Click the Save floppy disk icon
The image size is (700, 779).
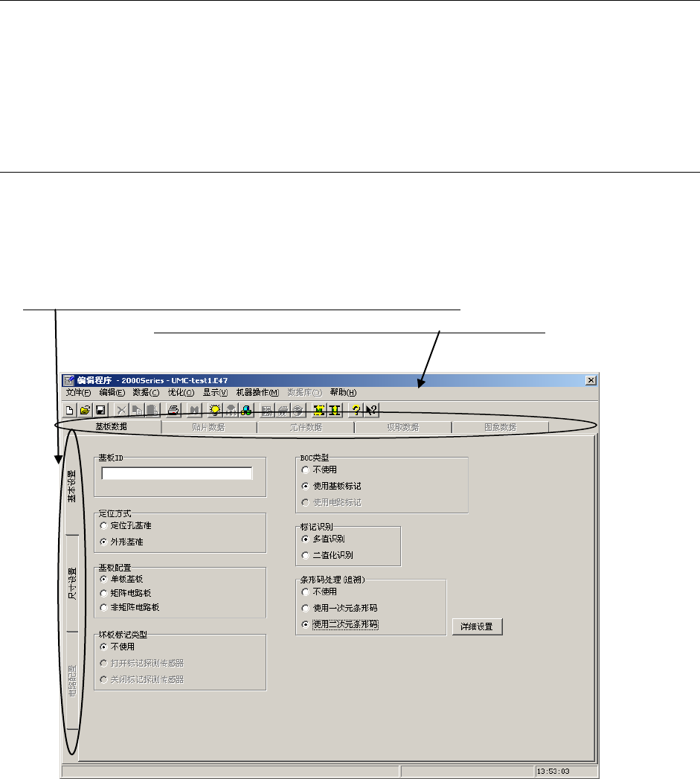pyautogui.click(x=100, y=411)
